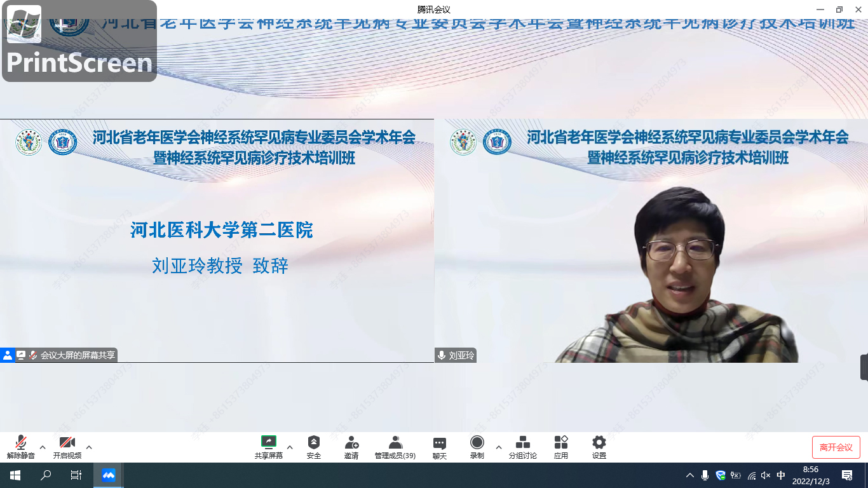This screenshot has width=868, height=488.
Task: Toggle Windows volume mute icon in tray
Action: pos(766,475)
